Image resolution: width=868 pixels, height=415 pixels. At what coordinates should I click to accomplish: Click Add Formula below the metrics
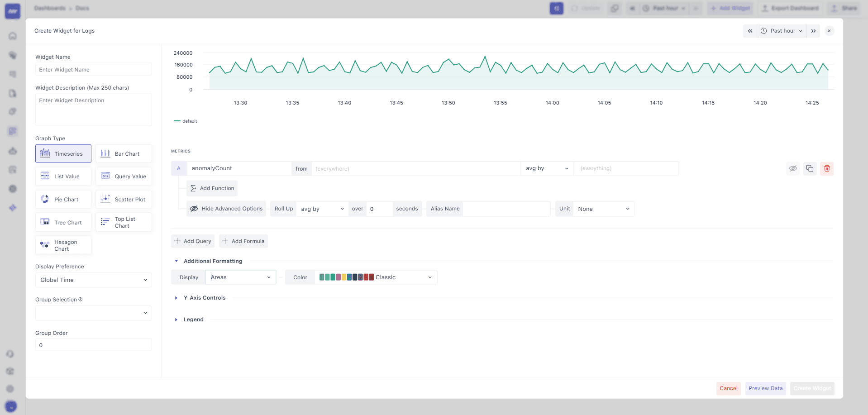click(x=243, y=241)
